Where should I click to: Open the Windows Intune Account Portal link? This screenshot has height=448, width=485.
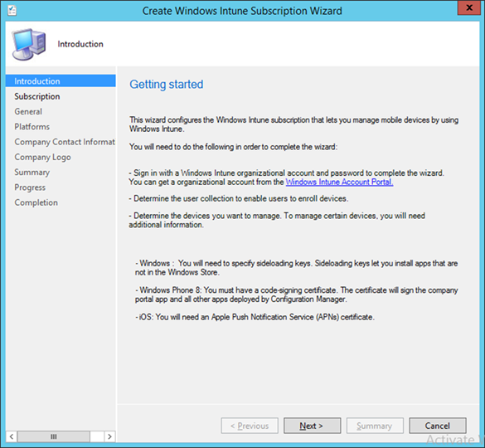pyautogui.click(x=339, y=182)
